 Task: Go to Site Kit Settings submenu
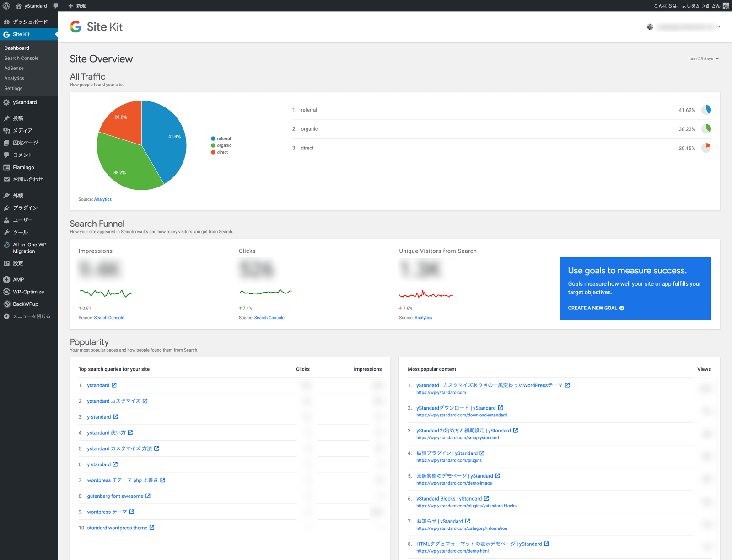pos(13,88)
